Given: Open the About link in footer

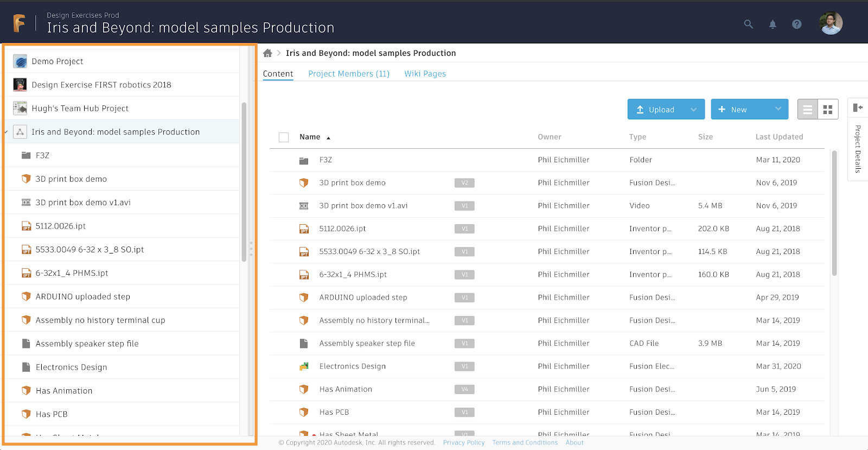Looking at the screenshot, I should point(575,442).
